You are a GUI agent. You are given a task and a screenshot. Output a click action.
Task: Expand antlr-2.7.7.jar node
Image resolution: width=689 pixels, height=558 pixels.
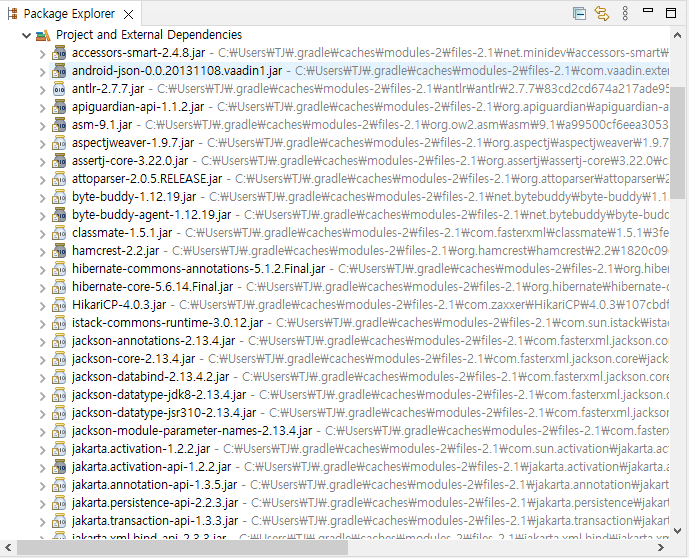tap(43, 90)
